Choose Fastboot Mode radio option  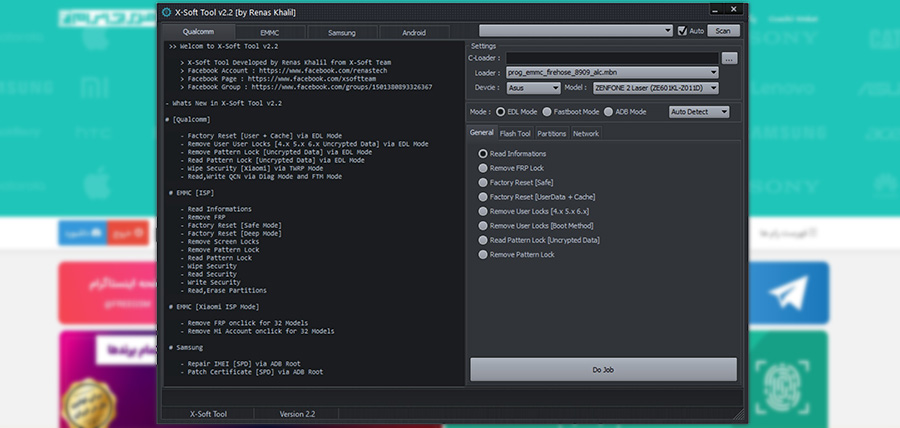pos(547,112)
